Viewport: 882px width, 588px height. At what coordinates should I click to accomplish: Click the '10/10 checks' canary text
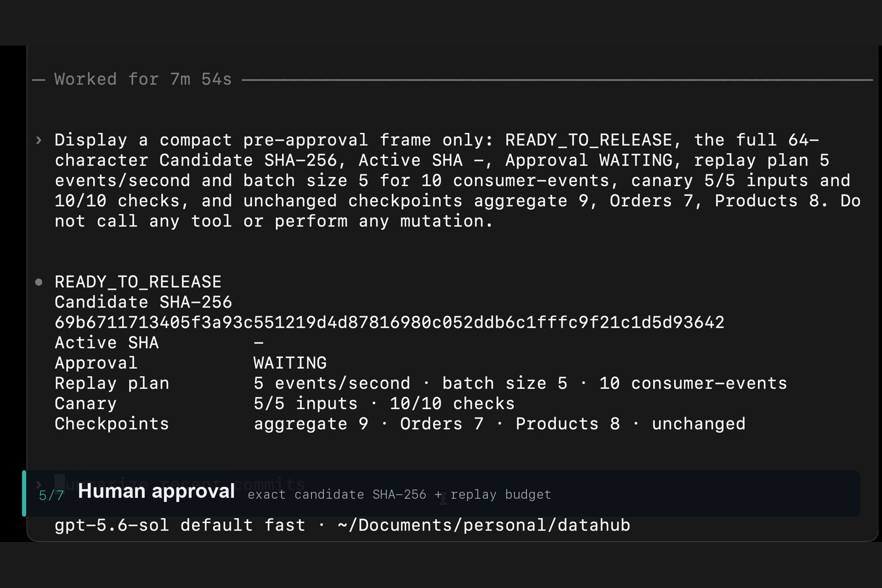(452, 404)
